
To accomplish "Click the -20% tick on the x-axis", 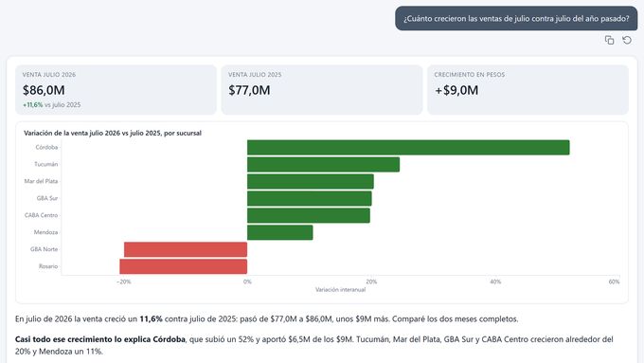I will pyautogui.click(x=124, y=281).
